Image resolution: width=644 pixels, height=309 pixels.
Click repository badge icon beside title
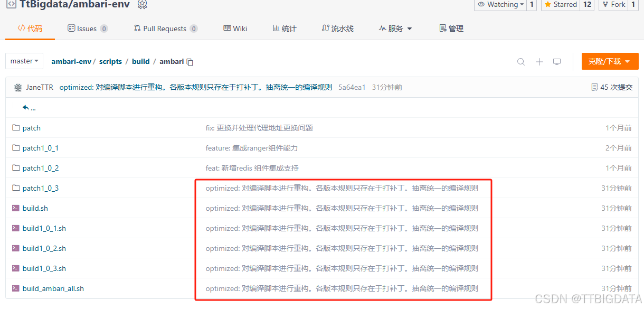point(142,4)
